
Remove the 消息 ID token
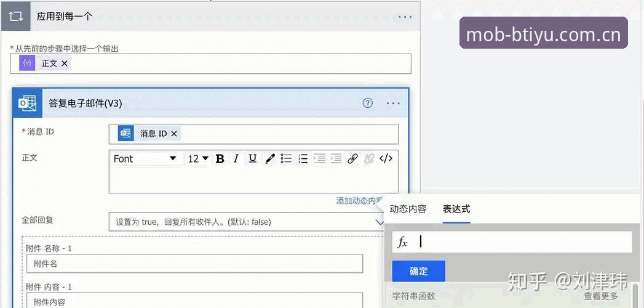tap(173, 134)
